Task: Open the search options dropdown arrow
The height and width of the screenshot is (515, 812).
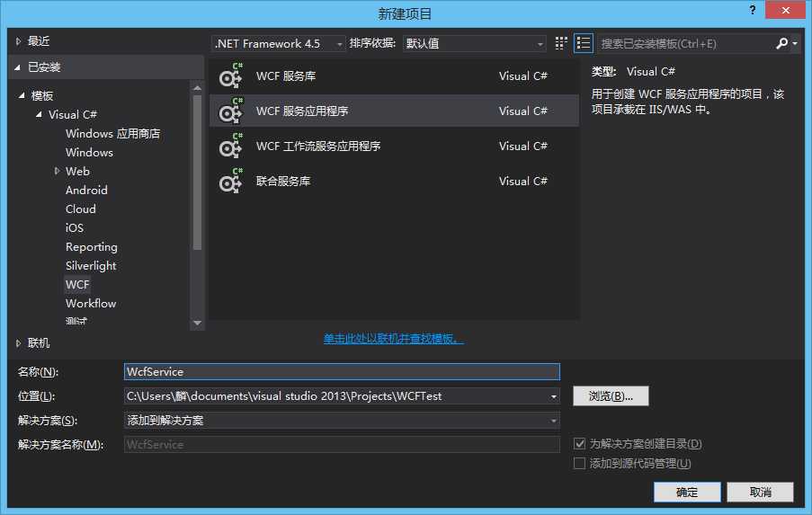Action: click(795, 43)
